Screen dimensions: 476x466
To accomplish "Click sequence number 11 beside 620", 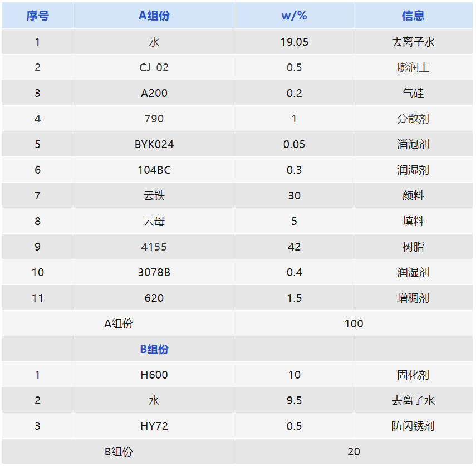I will tap(38, 298).
